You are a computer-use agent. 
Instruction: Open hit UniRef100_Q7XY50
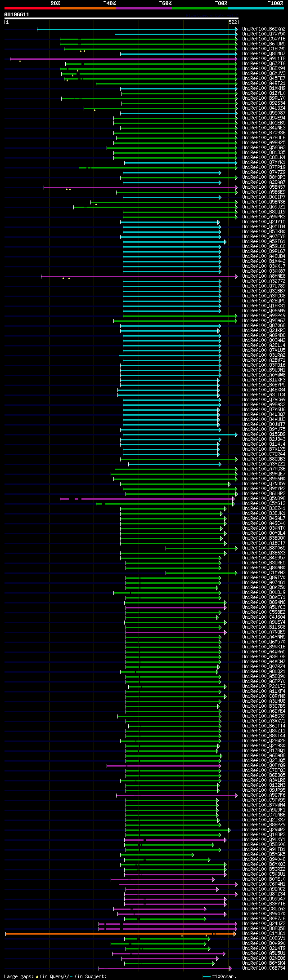click(x=264, y=34)
